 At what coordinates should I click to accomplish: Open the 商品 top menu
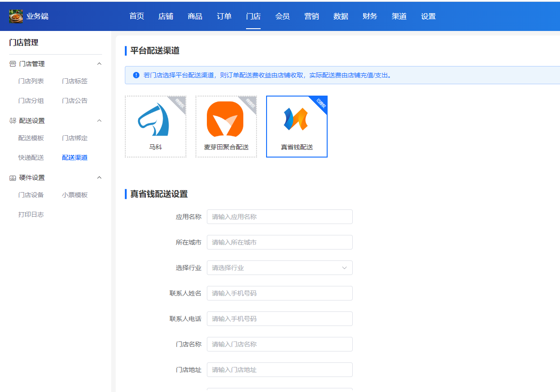(195, 16)
